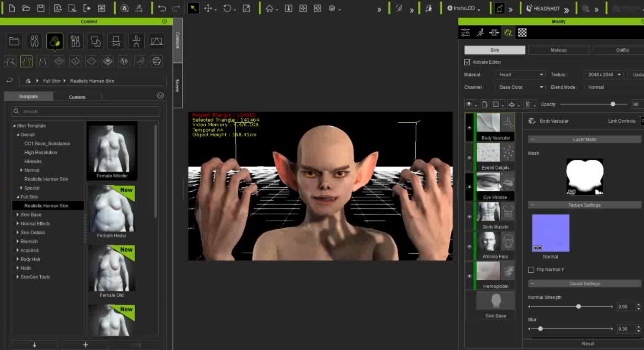Image resolution: width=644 pixels, height=350 pixels.
Task: Pick the Move tool
Action: click(208, 8)
